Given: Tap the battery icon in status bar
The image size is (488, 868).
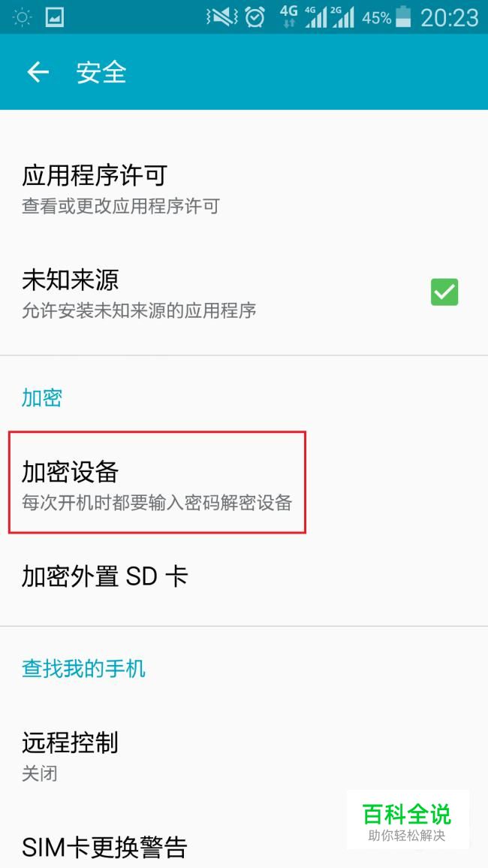Looking at the screenshot, I should coord(404,17).
